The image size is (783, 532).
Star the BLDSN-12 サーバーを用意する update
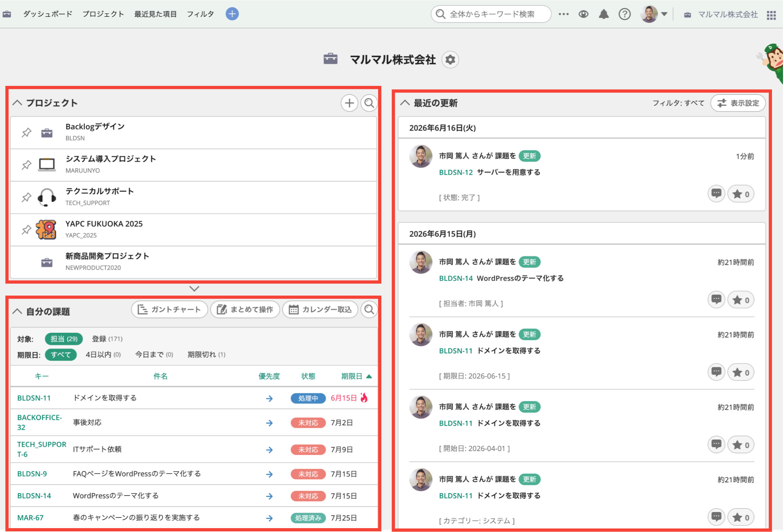click(740, 194)
